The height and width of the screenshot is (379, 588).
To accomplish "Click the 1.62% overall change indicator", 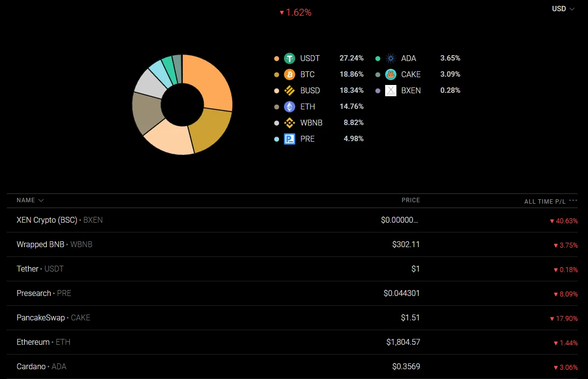I will point(295,13).
